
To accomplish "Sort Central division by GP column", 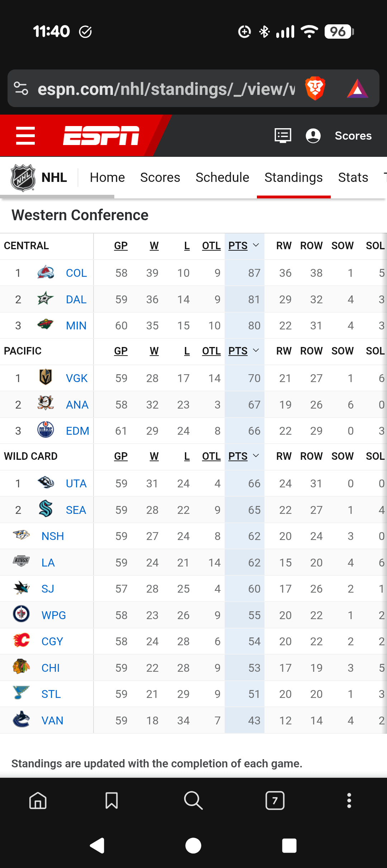I will point(121,246).
